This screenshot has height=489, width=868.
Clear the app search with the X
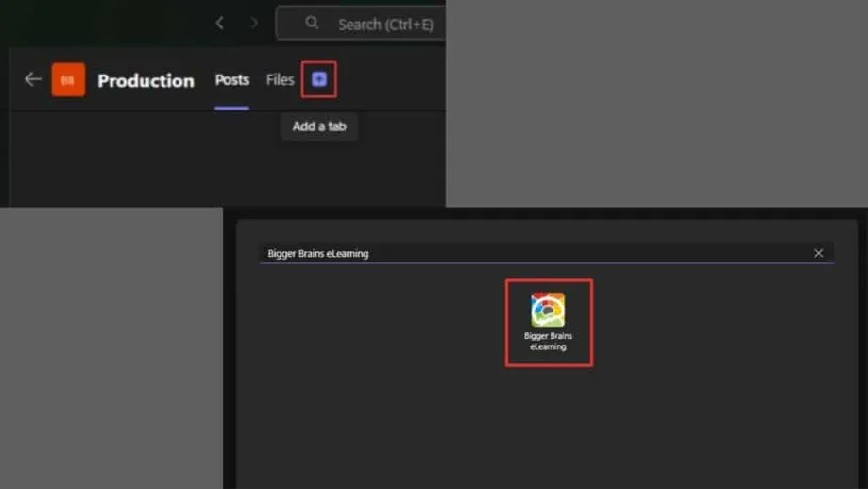click(818, 253)
